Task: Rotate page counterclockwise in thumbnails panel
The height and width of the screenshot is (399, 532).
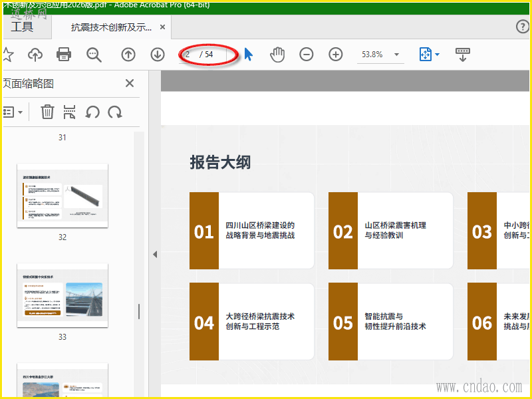Action: [92, 112]
